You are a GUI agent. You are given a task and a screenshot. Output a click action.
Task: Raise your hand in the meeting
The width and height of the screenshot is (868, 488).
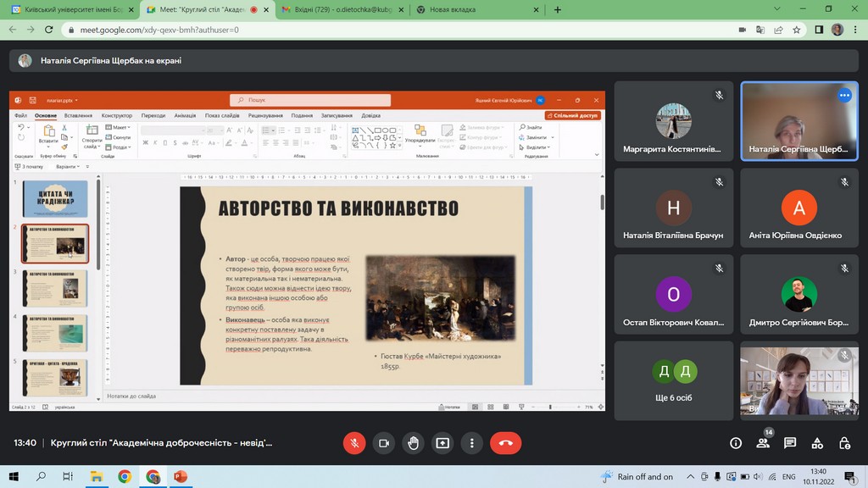413,443
